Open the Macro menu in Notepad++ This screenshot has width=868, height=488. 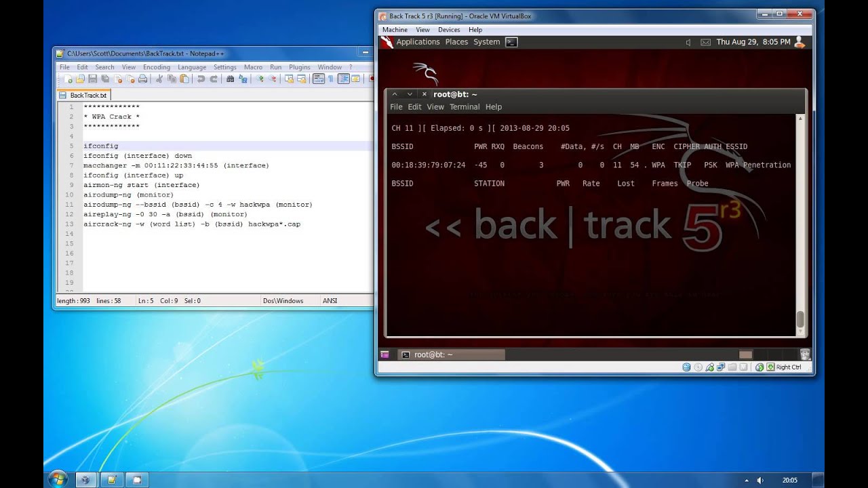pos(253,67)
